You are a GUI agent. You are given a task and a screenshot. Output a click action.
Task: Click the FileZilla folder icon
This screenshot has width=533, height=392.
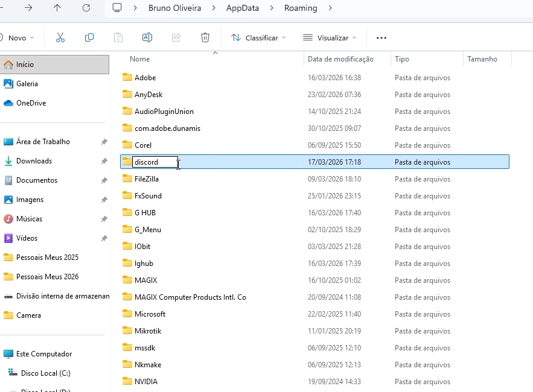pyautogui.click(x=127, y=179)
